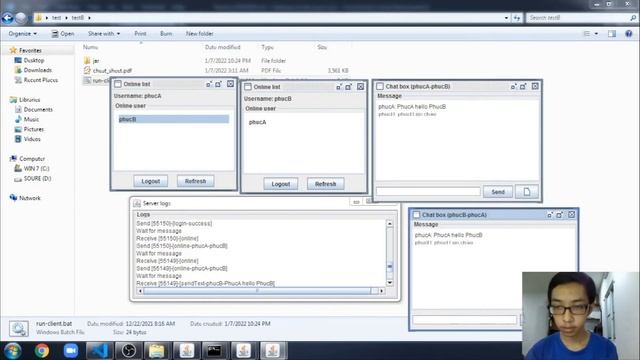This screenshot has width=640, height=360.
Task: Select the PDF file in the list
Action: click(112, 71)
